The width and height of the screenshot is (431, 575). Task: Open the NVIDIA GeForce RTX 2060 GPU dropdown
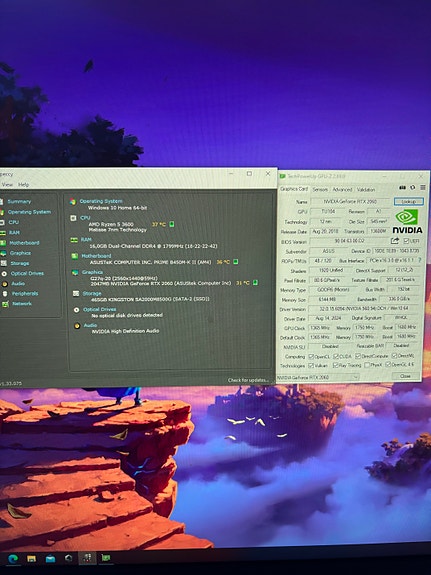click(318, 377)
